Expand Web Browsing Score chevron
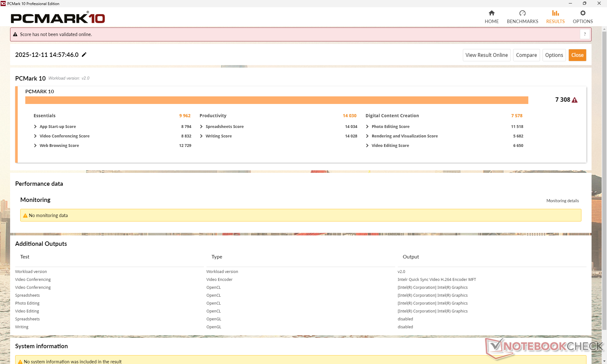 coord(35,145)
